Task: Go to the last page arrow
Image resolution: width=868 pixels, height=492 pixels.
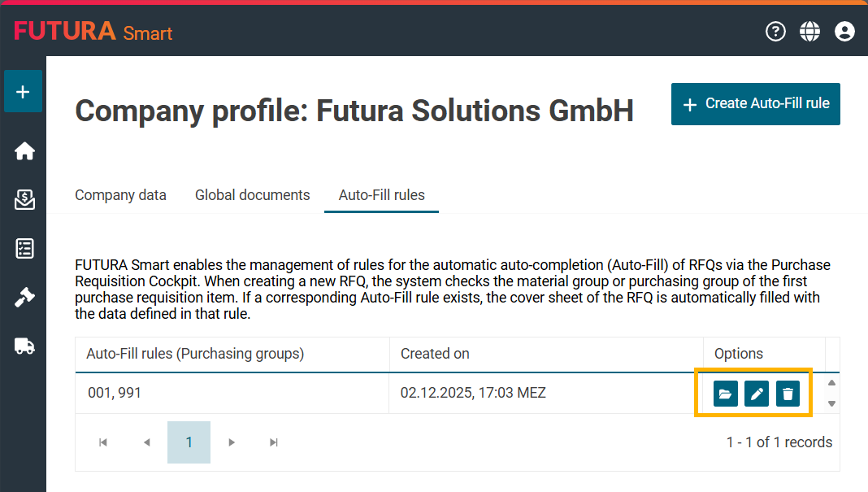Action: click(x=274, y=442)
